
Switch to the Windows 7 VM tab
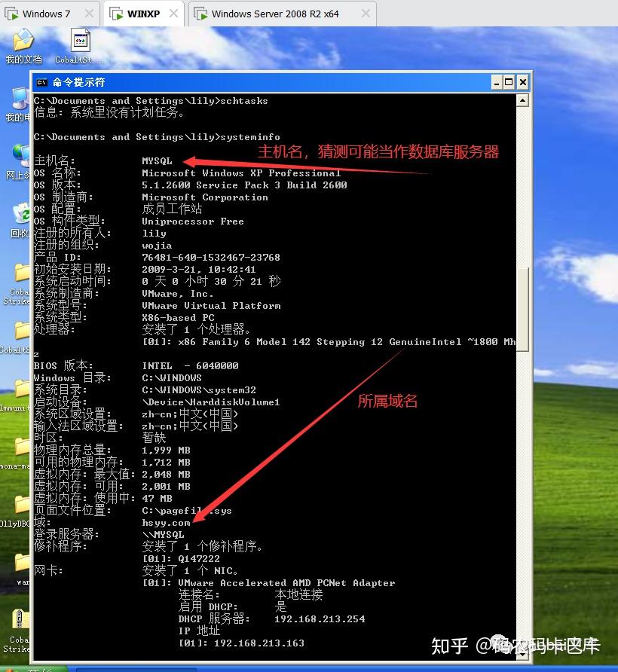[x=50, y=14]
